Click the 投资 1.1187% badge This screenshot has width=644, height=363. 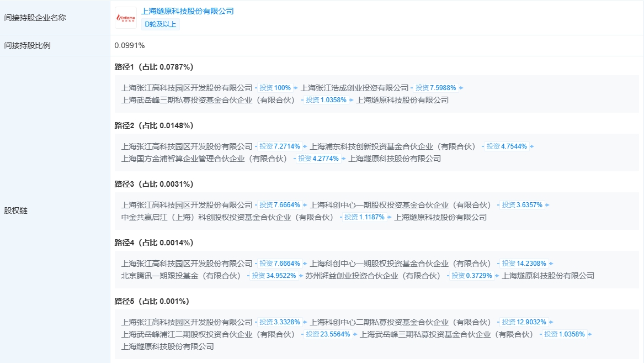coord(365,218)
